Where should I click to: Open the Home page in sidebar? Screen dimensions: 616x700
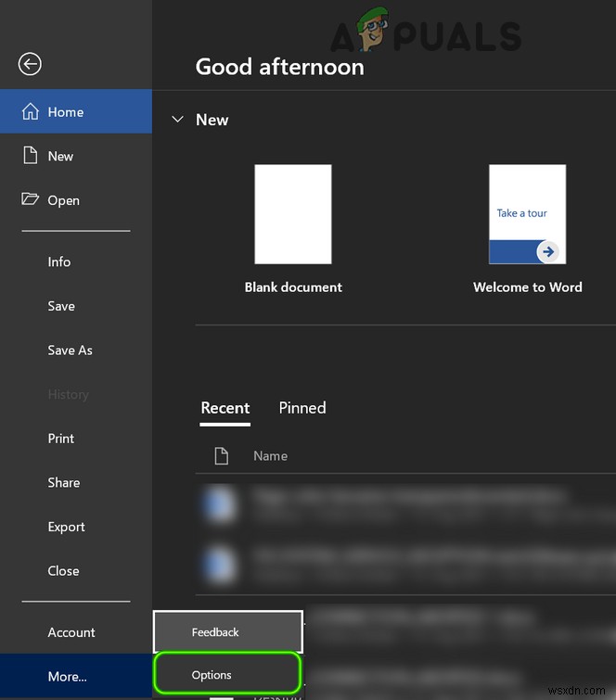(76, 111)
